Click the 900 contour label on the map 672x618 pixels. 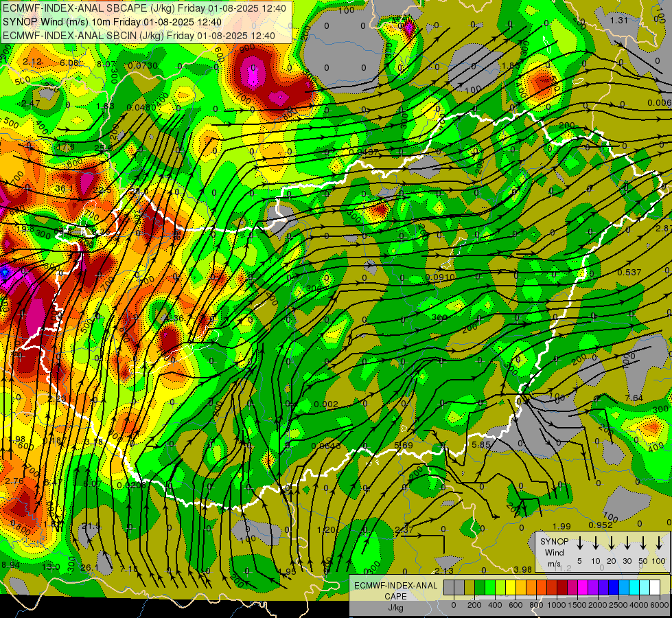pos(247,49)
